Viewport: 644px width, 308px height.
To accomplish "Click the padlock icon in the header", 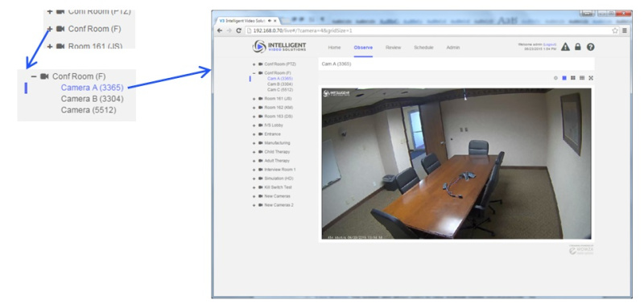I will coord(578,47).
